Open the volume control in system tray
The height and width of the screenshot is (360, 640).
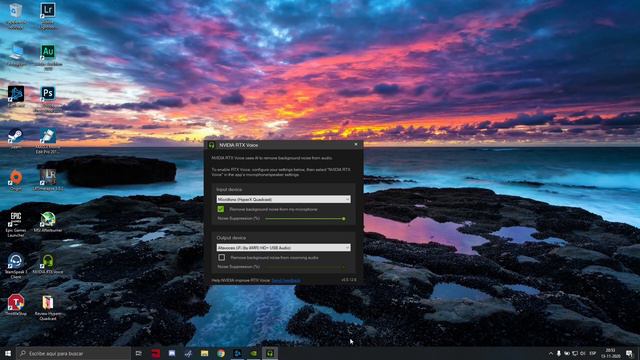pyautogui.click(x=583, y=353)
